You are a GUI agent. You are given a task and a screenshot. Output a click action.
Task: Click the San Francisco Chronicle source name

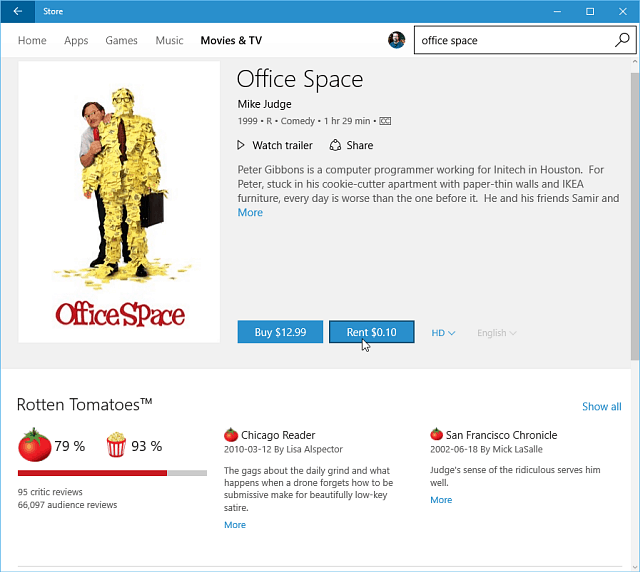pos(501,435)
